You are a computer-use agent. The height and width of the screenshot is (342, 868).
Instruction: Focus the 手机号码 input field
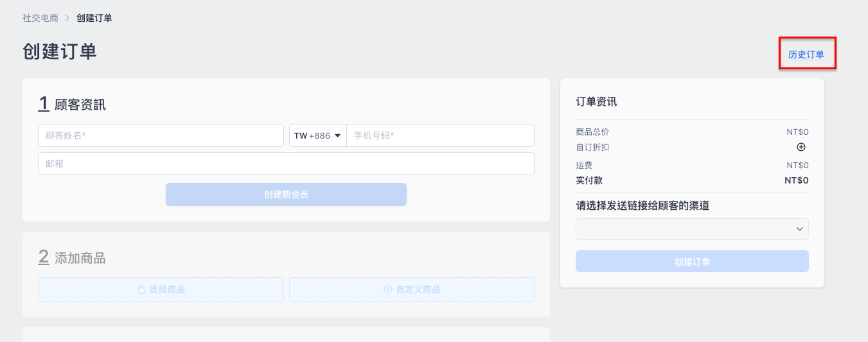coord(440,135)
